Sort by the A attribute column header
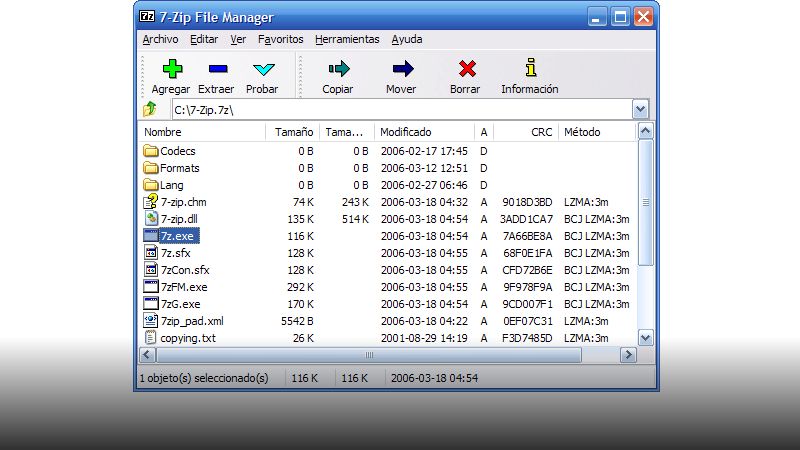 click(x=484, y=132)
